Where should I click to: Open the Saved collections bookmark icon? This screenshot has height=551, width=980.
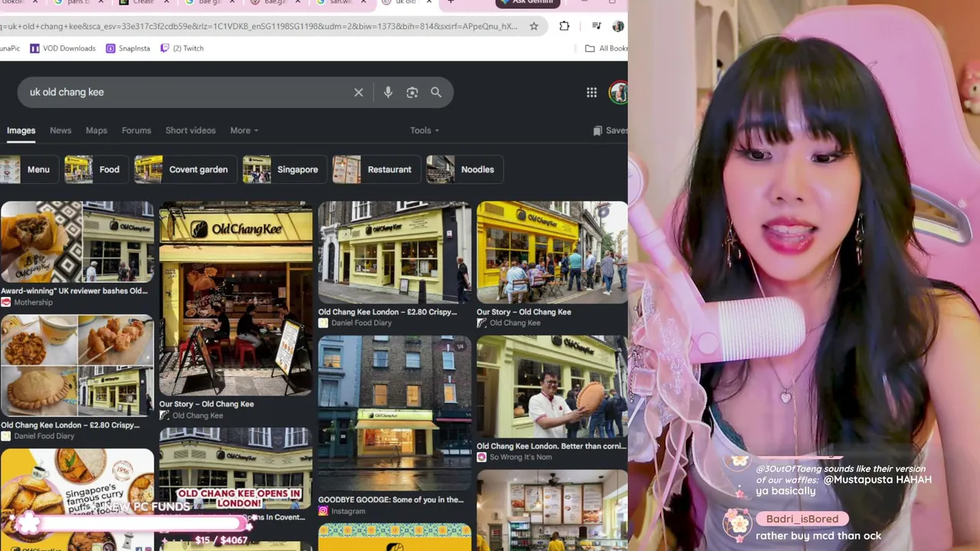[598, 131]
